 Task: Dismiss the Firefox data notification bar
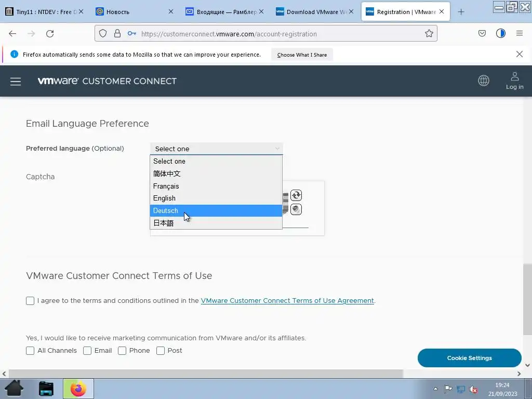(520, 54)
